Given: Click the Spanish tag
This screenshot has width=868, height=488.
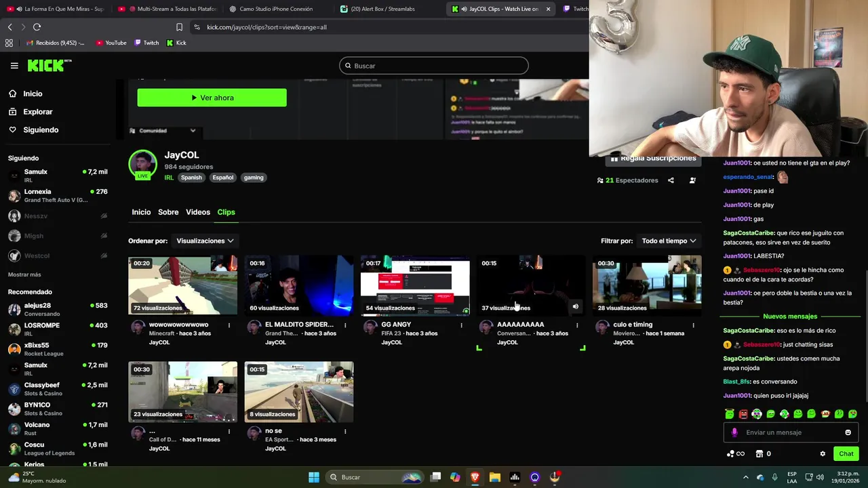Looking at the screenshot, I should point(191,178).
